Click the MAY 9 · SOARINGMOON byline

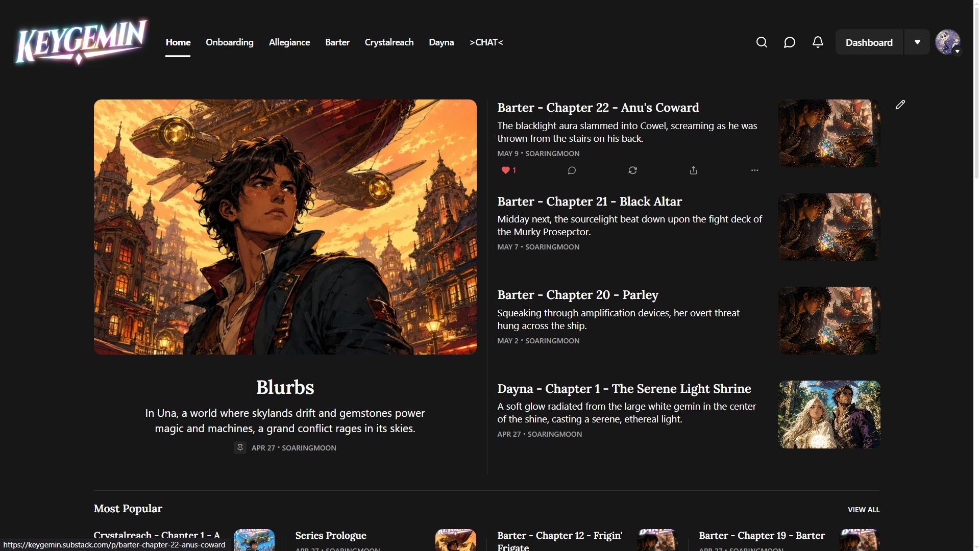point(538,154)
